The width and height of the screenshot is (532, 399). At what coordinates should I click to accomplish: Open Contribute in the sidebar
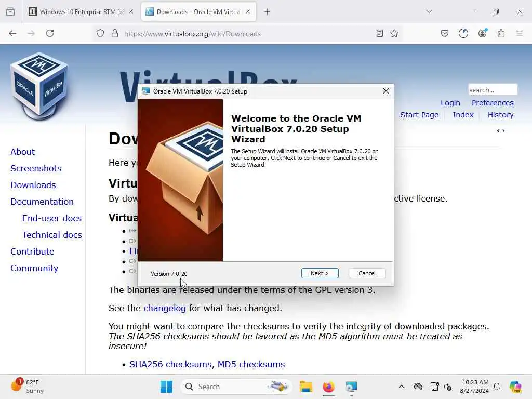32,251
